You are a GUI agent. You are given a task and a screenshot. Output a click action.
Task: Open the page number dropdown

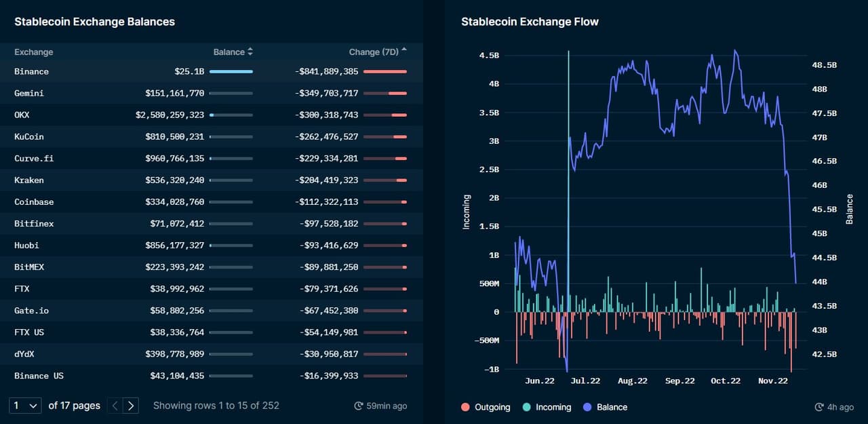click(26, 406)
